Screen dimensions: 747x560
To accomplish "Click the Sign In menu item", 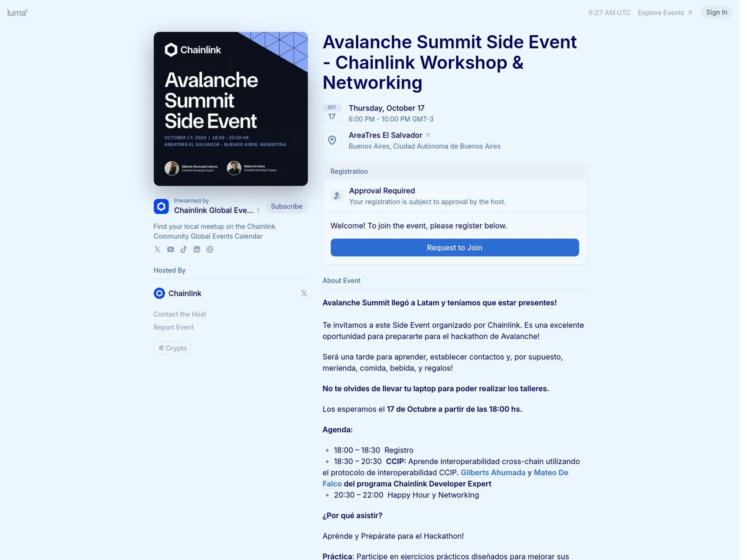I will point(716,12).
